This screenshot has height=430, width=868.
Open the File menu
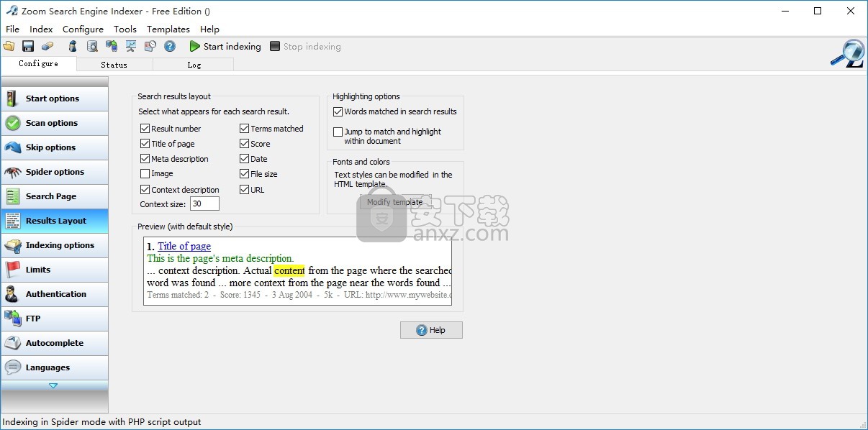tap(12, 29)
